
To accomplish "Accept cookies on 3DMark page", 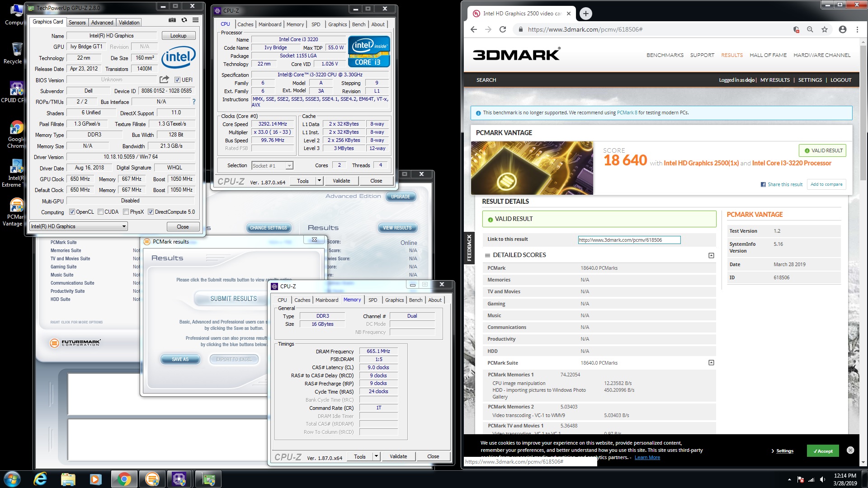I will (823, 451).
